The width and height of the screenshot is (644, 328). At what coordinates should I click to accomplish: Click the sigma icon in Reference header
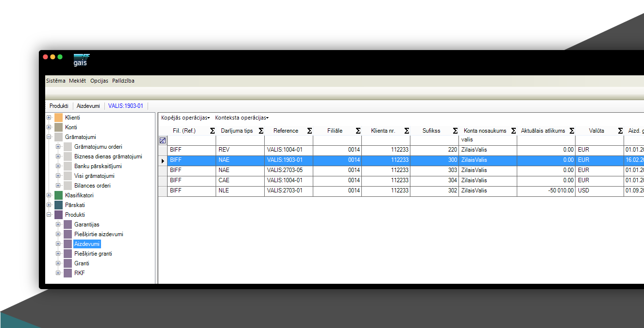(309, 131)
